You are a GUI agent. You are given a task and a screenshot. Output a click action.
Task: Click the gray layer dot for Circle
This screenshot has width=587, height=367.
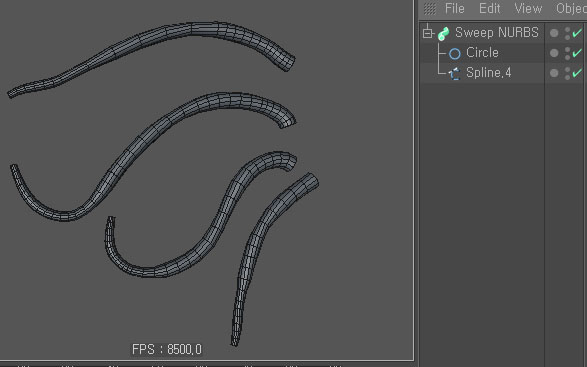click(554, 53)
